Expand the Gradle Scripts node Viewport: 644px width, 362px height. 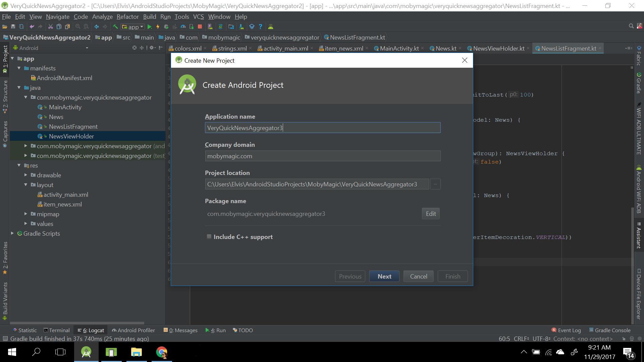tap(12, 233)
